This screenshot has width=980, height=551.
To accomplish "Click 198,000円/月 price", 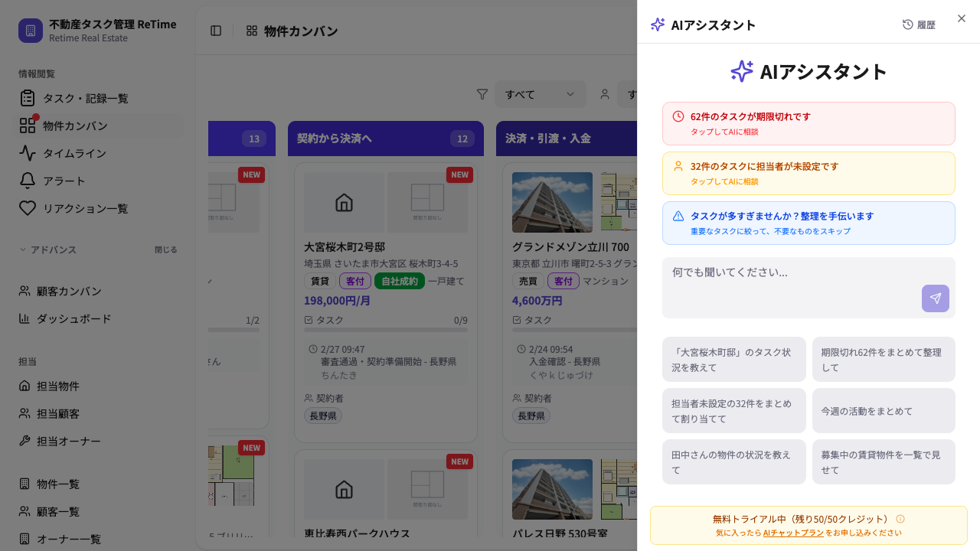I will pos(338,301).
